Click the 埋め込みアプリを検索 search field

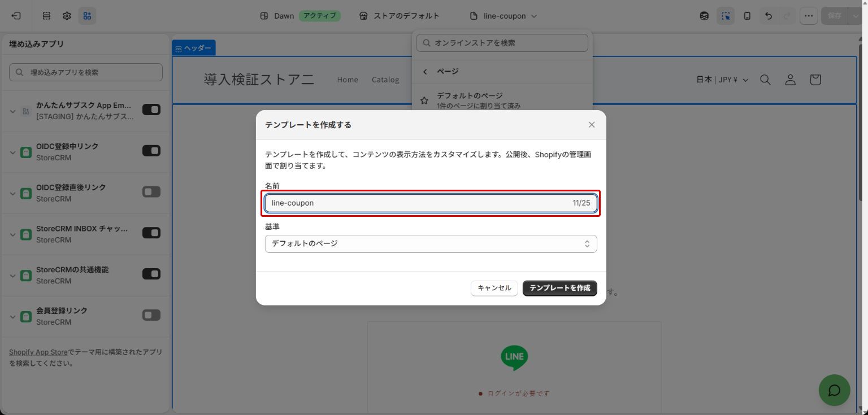click(86, 72)
